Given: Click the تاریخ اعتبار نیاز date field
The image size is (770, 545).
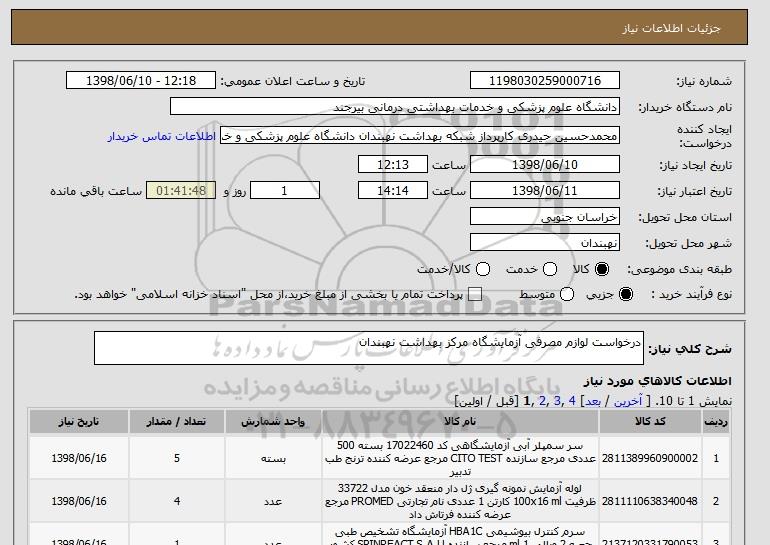Looking at the screenshot, I should [x=545, y=191].
